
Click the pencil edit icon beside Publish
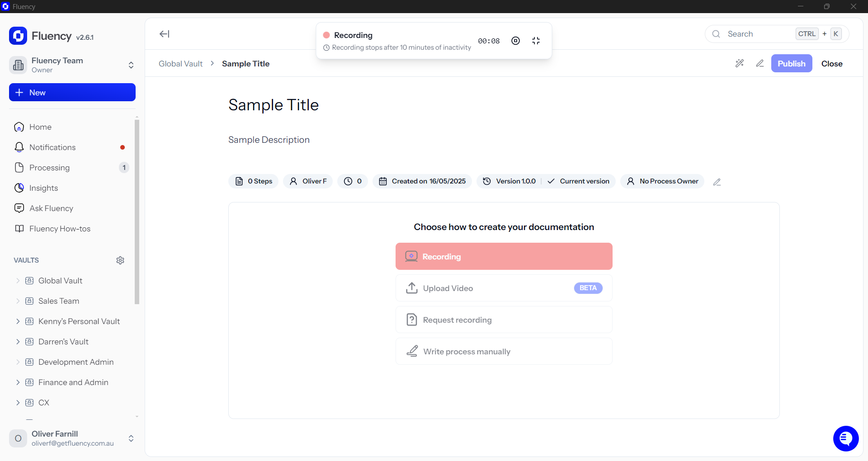pyautogui.click(x=760, y=63)
